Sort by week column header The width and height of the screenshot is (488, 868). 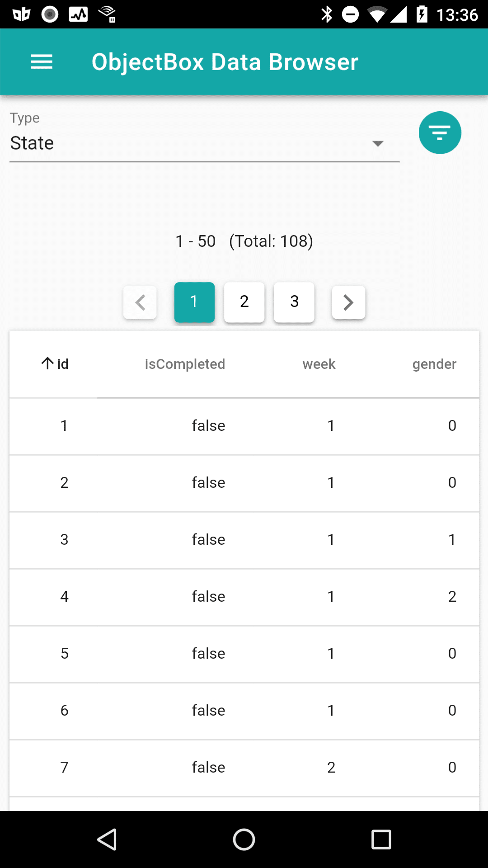coord(319,364)
